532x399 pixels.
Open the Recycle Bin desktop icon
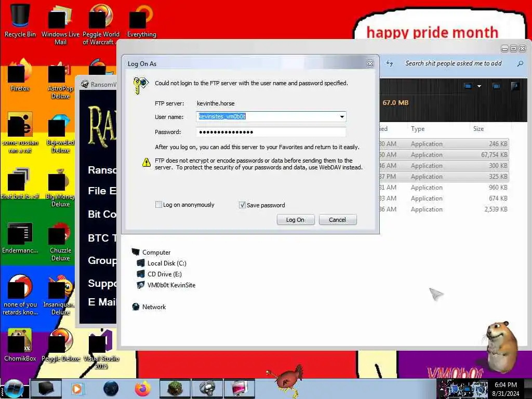pyautogui.click(x=20, y=20)
